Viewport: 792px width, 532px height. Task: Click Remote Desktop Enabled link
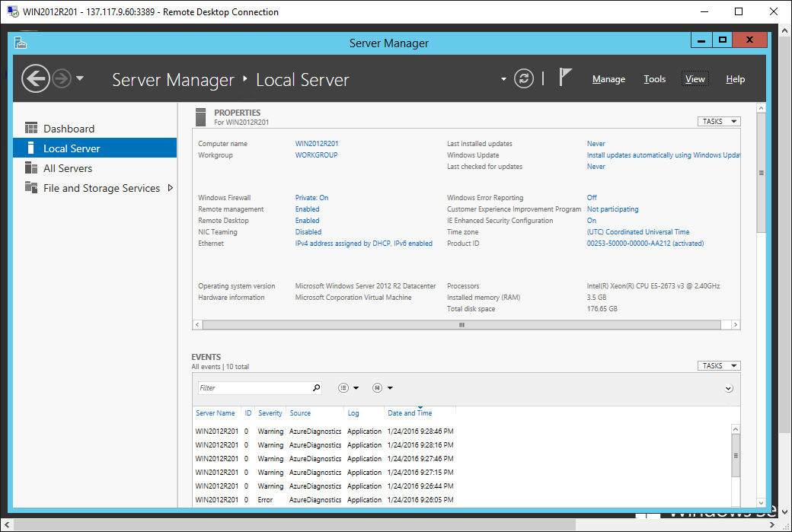pyautogui.click(x=307, y=221)
